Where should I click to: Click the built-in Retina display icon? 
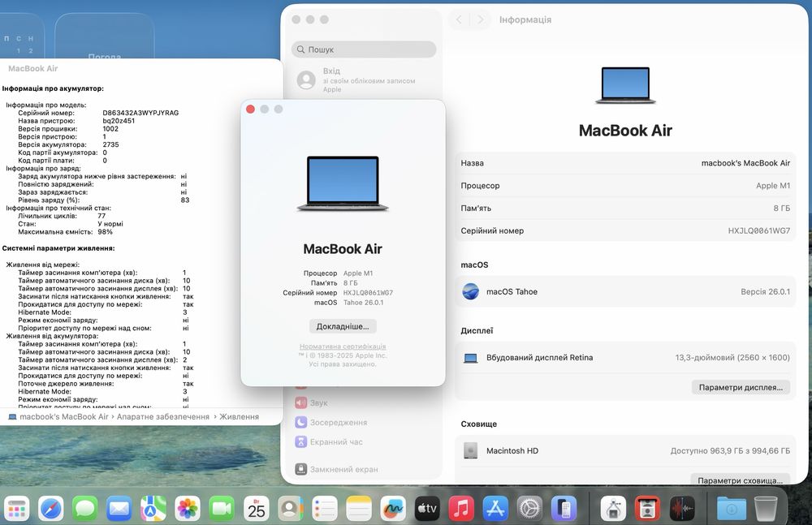pos(470,358)
